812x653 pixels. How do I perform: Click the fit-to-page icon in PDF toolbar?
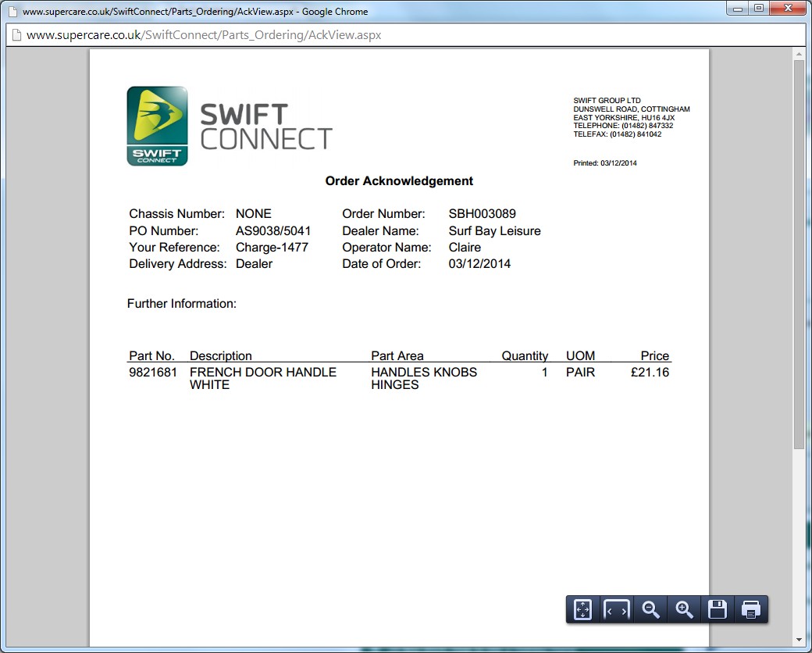pyautogui.click(x=582, y=609)
